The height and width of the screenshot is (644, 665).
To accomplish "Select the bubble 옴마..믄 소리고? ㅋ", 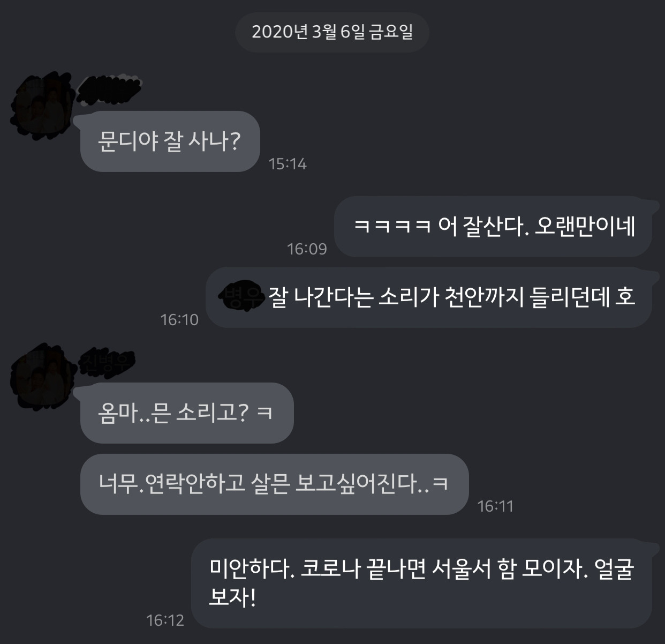I will (187, 413).
